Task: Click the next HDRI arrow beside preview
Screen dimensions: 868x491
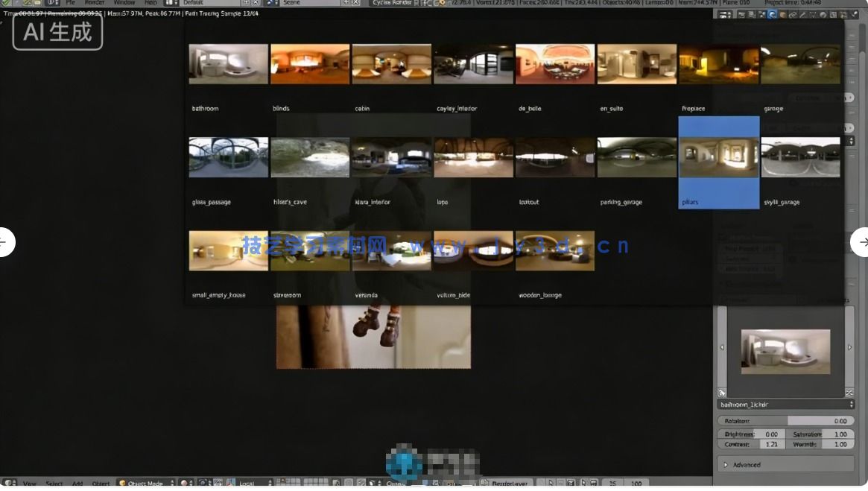Action: point(850,348)
